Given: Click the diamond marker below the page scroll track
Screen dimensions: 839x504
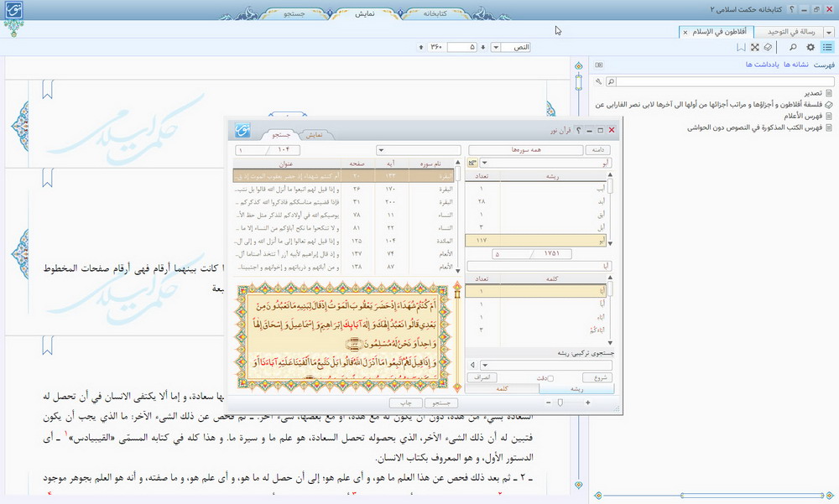Looking at the screenshot, I should [578, 485].
